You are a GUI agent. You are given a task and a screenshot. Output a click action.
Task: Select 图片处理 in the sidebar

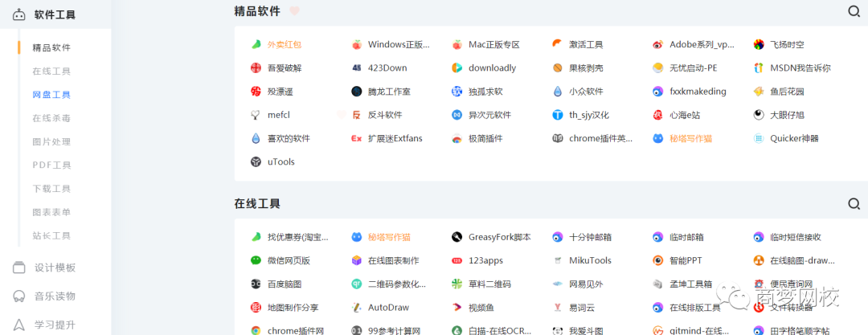click(x=51, y=141)
